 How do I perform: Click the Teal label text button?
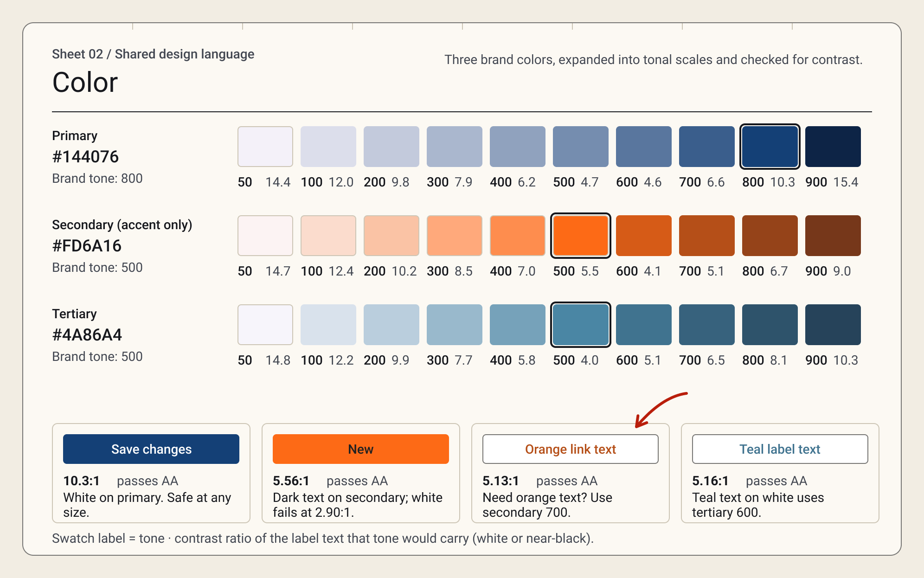pyautogui.click(x=780, y=449)
